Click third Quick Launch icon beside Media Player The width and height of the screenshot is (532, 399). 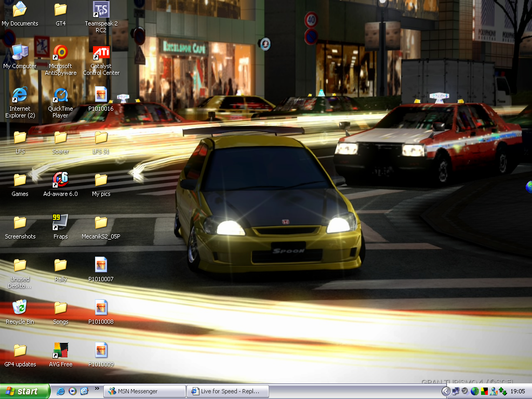pyautogui.click(x=84, y=391)
